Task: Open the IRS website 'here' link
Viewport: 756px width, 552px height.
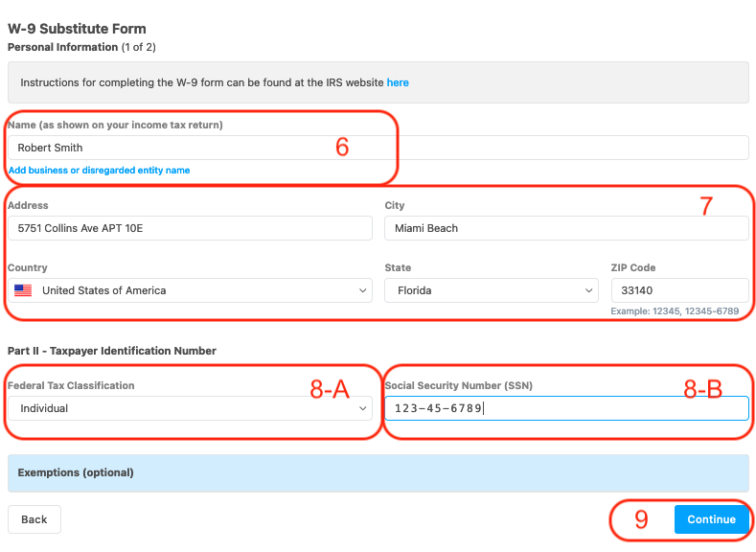Action: coord(398,83)
